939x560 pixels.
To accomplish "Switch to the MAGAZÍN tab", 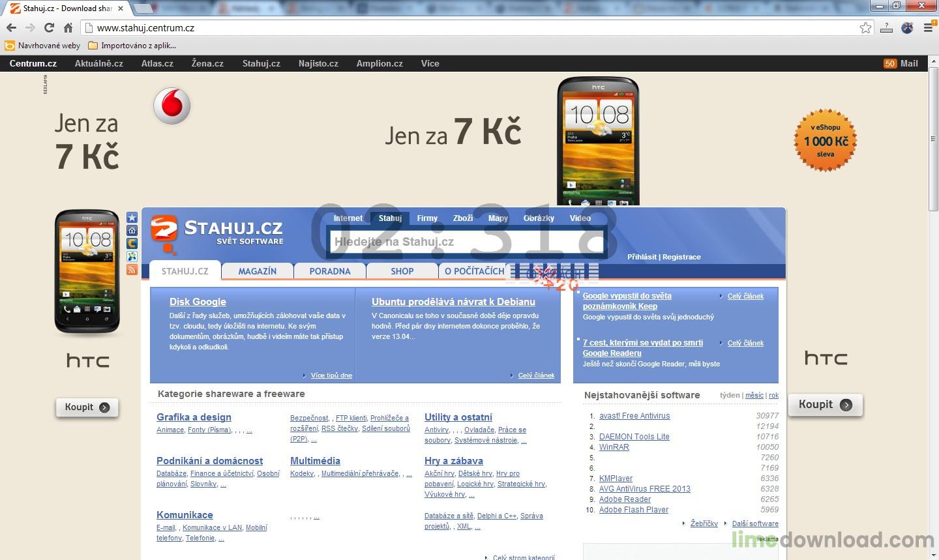I will 258,271.
